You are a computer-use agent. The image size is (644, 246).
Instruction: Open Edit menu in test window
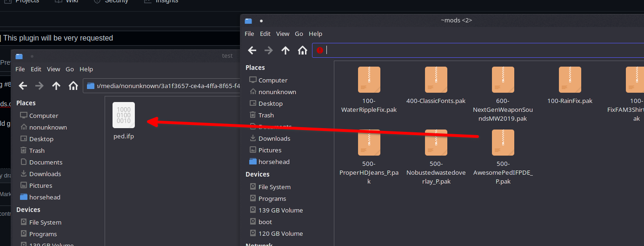pos(36,69)
